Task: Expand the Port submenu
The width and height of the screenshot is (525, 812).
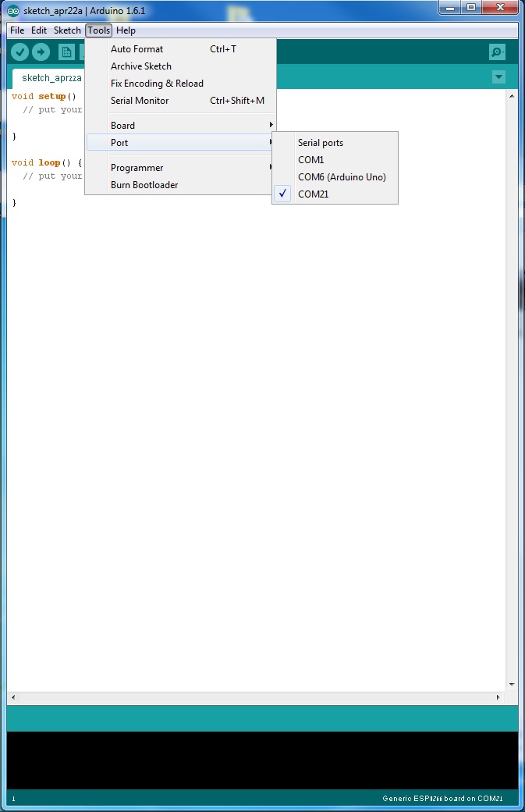Action: [180, 142]
